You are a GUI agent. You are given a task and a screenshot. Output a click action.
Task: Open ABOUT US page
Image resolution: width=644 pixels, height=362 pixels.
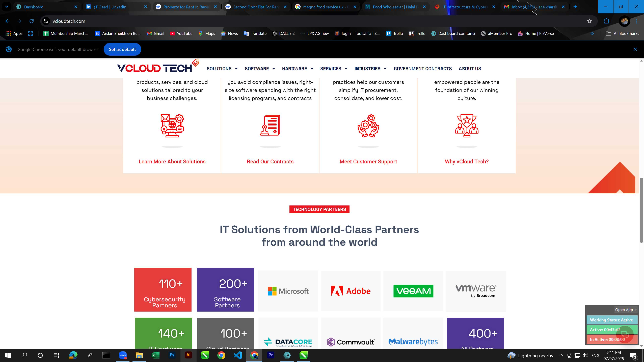(x=470, y=68)
